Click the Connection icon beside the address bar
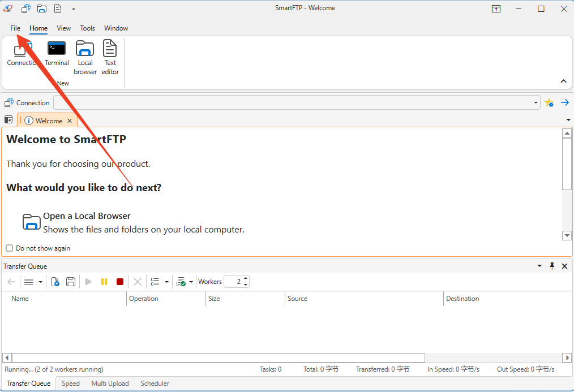Image resolution: width=574 pixels, height=392 pixels. [9, 103]
